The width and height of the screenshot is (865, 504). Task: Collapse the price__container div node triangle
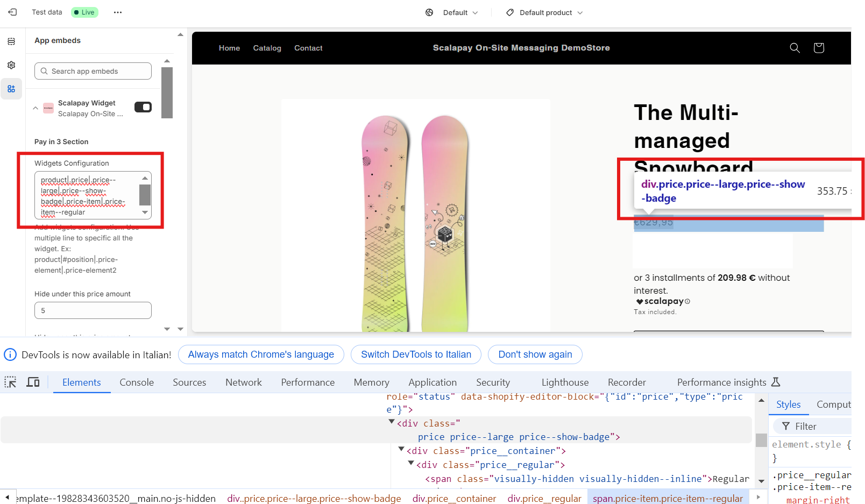click(401, 449)
